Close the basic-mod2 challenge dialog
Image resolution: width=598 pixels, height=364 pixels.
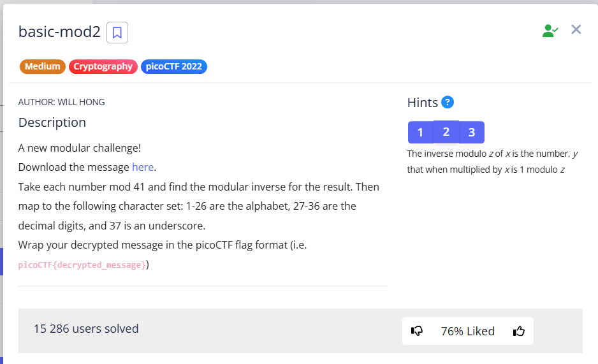point(576,29)
